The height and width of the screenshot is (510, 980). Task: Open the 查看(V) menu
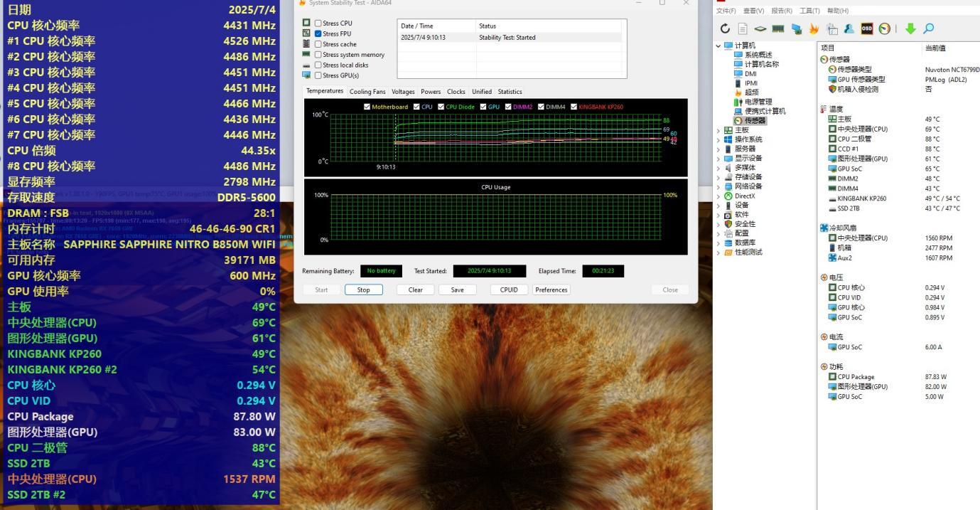753,11
